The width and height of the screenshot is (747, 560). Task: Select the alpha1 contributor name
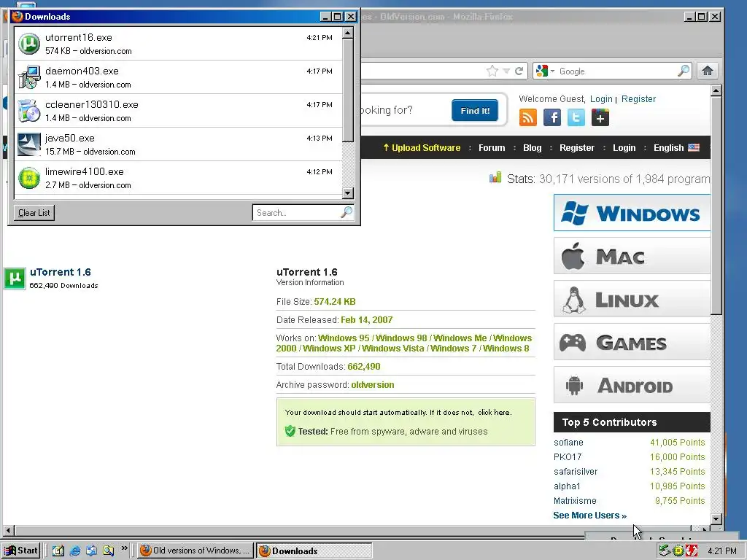[567, 486]
